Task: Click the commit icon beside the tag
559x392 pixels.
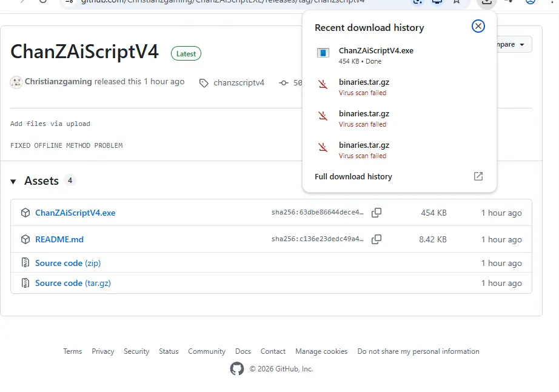Action: point(284,82)
